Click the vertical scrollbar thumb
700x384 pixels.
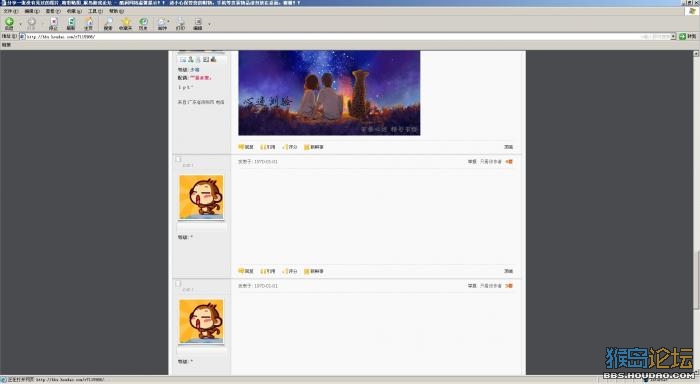pyautogui.click(x=696, y=279)
